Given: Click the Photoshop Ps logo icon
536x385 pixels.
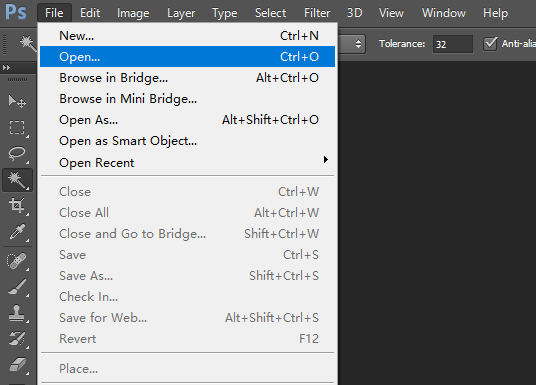Looking at the screenshot, I should coord(16,12).
